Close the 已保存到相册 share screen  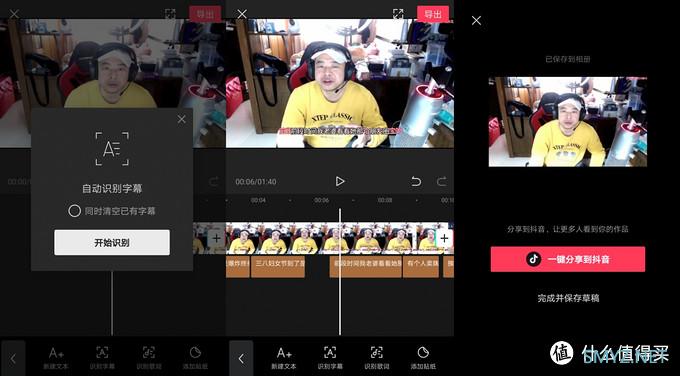coord(476,20)
